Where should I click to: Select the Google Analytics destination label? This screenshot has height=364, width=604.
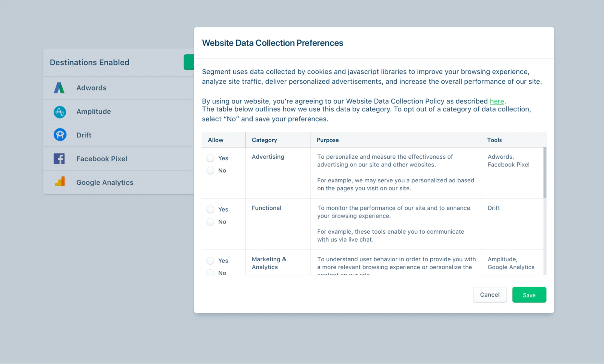[105, 182]
